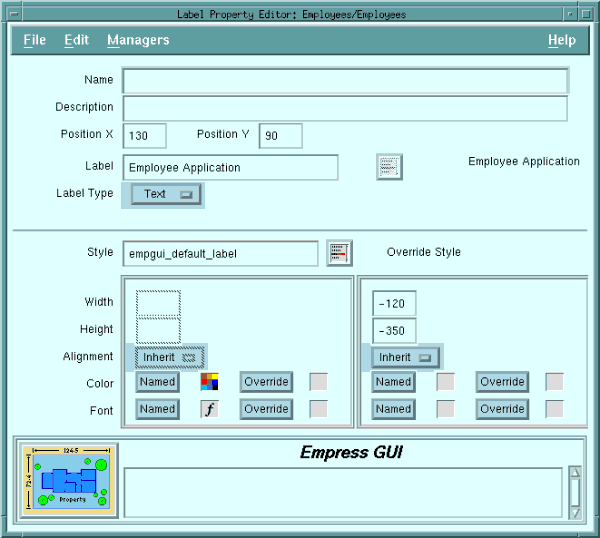Click the message area scroll up arrow
The image size is (600, 538).
click(x=574, y=474)
